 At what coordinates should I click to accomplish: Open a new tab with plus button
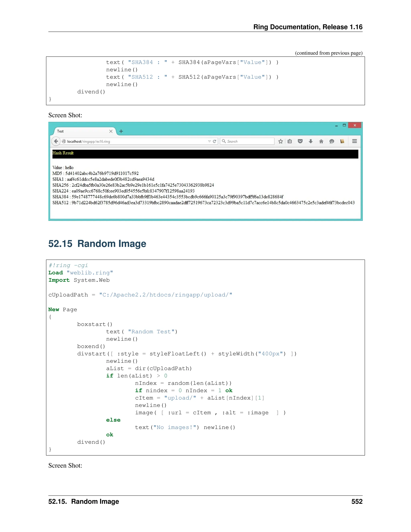click(x=121, y=131)
